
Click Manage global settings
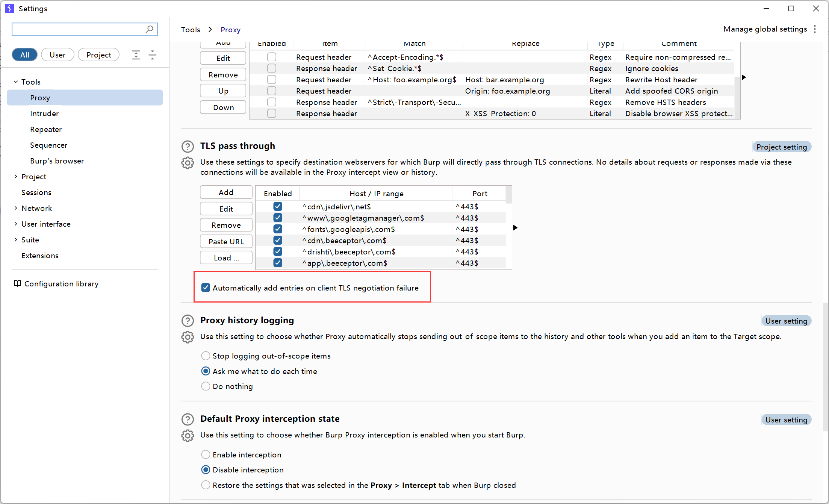765,29
